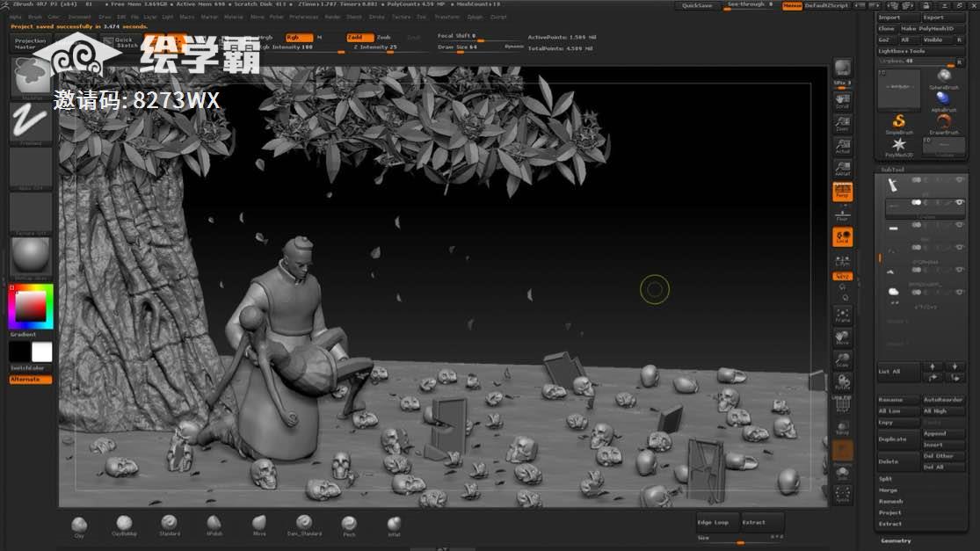Viewport: 980px width, 551px height.
Task: Expand the Project section
Action: (x=889, y=513)
